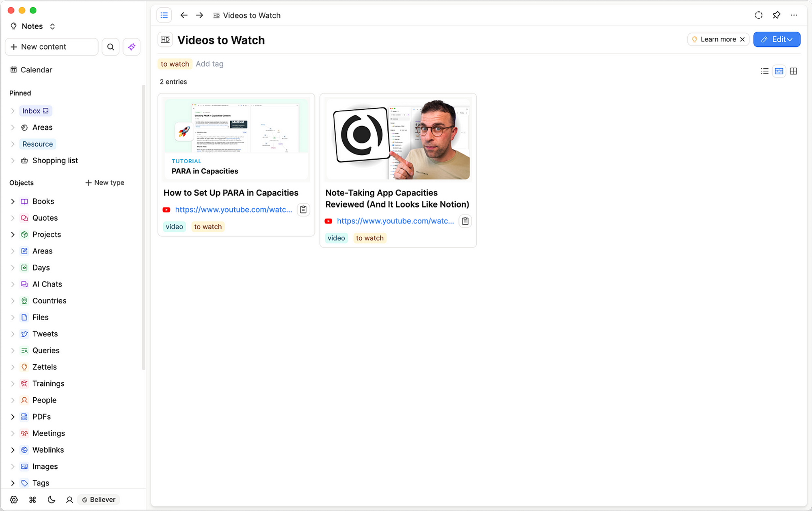Image resolution: width=812 pixels, height=511 pixels.
Task: Open search with the magnifier icon
Action: (110, 47)
